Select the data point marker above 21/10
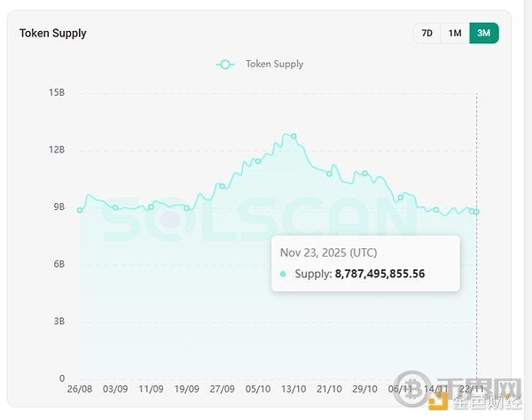 (x=329, y=173)
